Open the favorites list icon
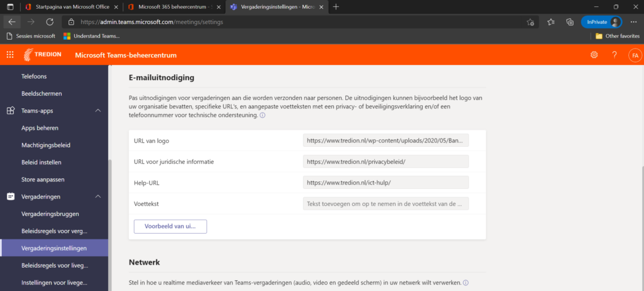This screenshot has height=291, width=644. pyautogui.click(x=551, y=22)
